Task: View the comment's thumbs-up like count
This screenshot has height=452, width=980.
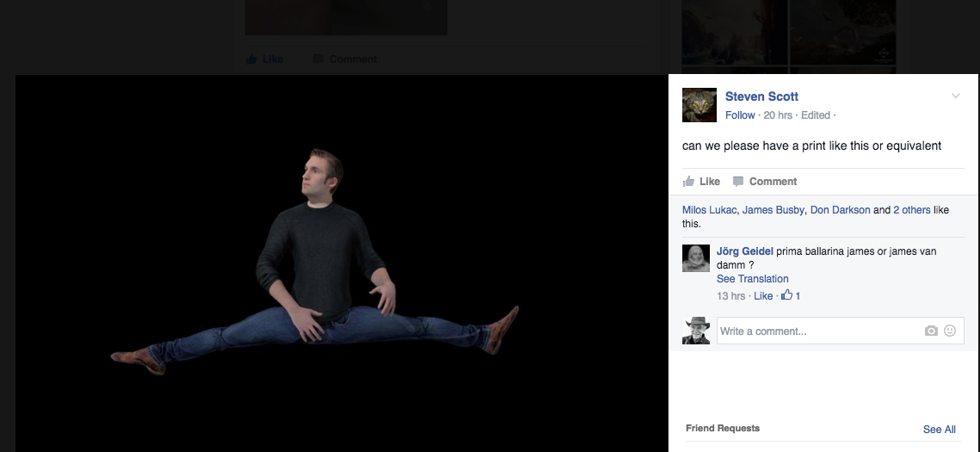Action: (791, 296)
